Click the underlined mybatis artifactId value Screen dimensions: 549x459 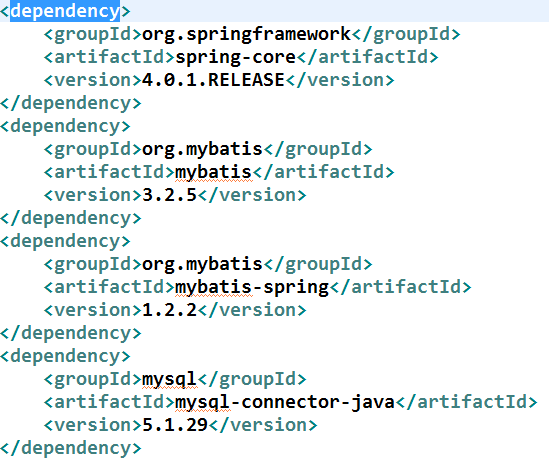pyautogui.click(x=213, y=172)
